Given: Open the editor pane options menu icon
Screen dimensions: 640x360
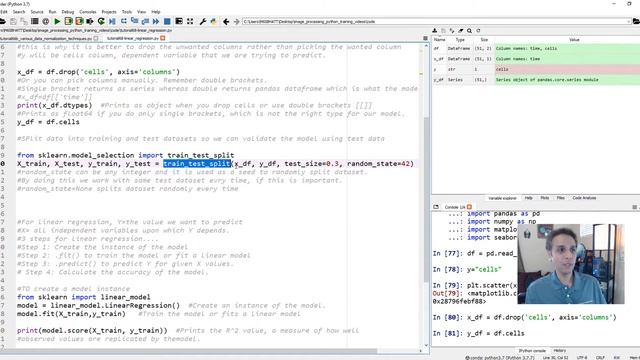Looking at the screenshot, I should (425, 38).
